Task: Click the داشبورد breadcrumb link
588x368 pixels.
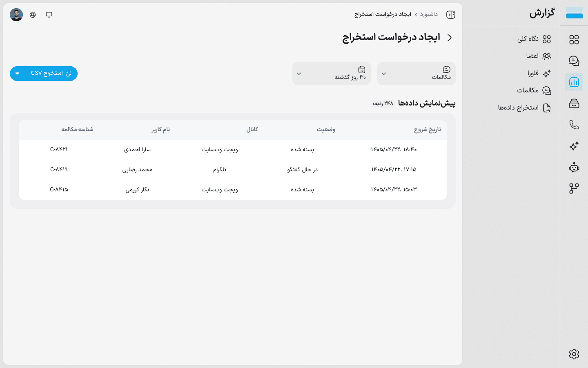Action: (429, 14)
